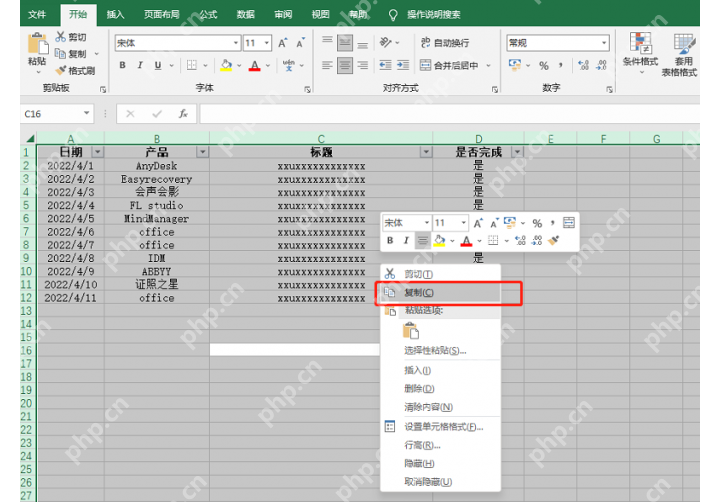Click the ribbon Accounting Number Format icon

click(x=515, y=65)
